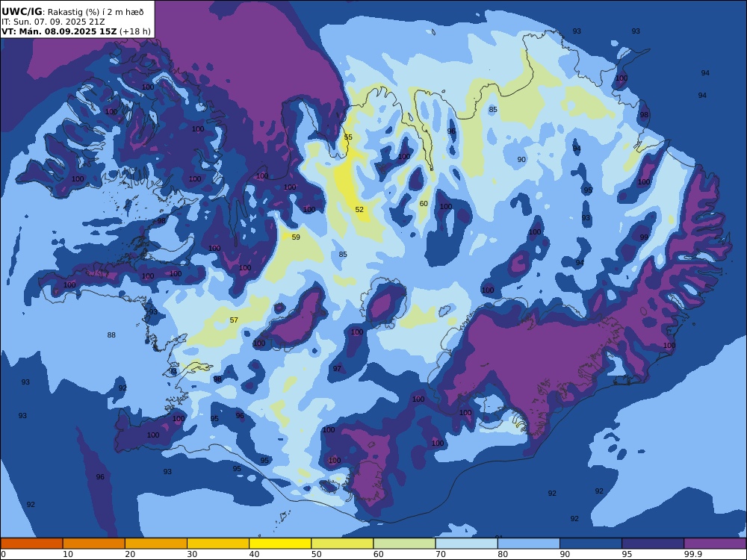The width and height of the screenshot is (747, 560).
Task: Select the 95–99.9 dark indigo legend swatch
Action: pyautogui.click(x=653, y=544)
